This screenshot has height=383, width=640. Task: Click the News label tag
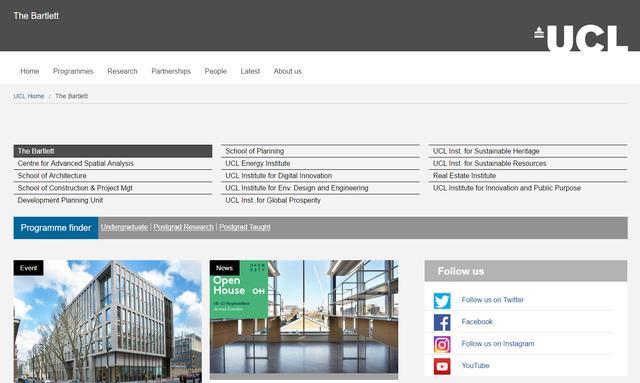click(x=224, y=268)
